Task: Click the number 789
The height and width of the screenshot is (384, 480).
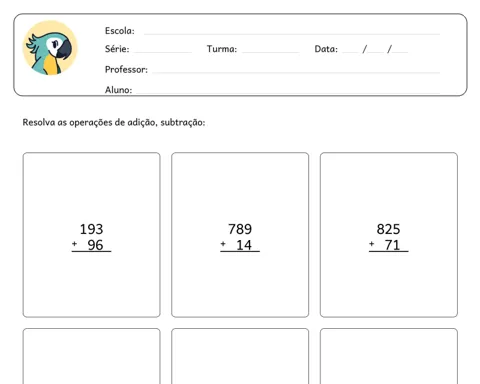Action: click(240, 229)
